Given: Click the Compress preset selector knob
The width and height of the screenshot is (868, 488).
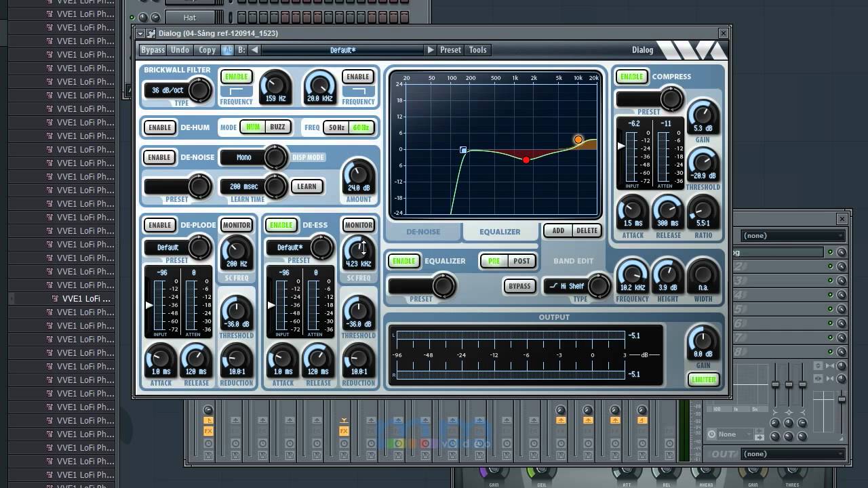Looking at the screenshot, I should [671, 99].
